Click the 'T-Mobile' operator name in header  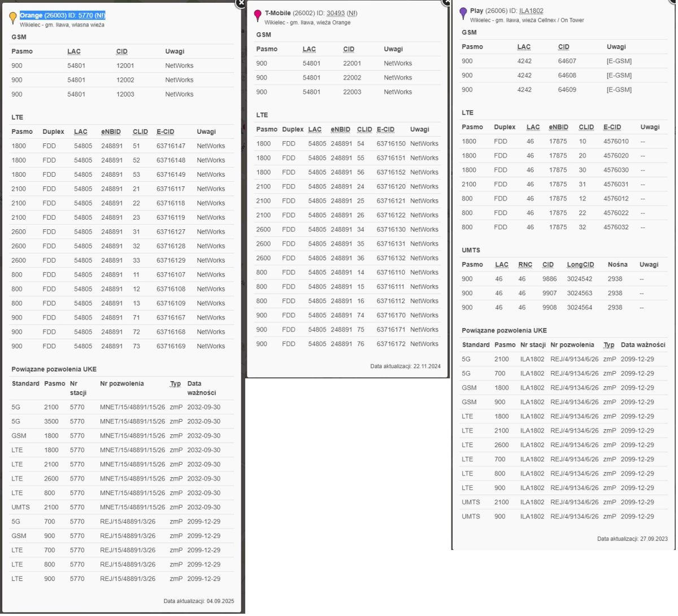(277, 14)
